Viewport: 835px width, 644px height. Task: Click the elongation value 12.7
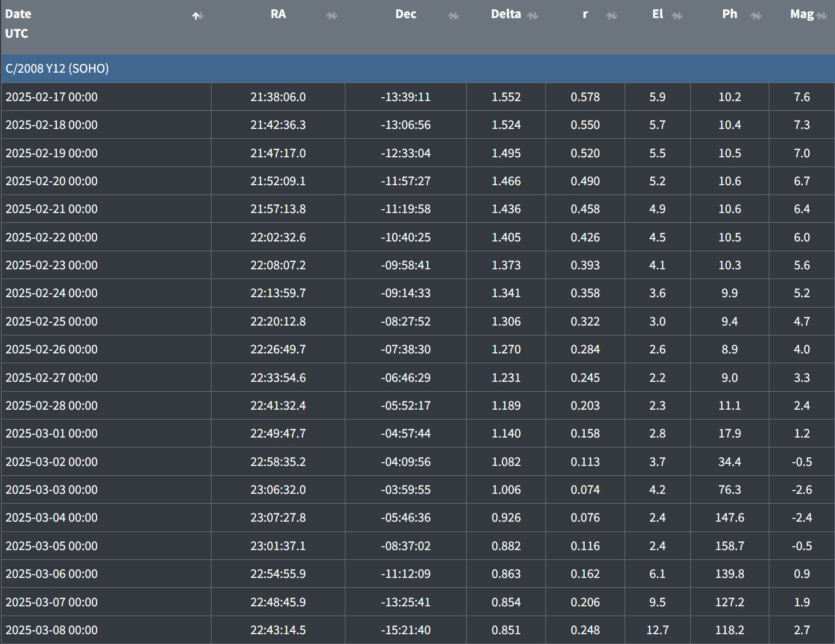[x=657, y=630]
